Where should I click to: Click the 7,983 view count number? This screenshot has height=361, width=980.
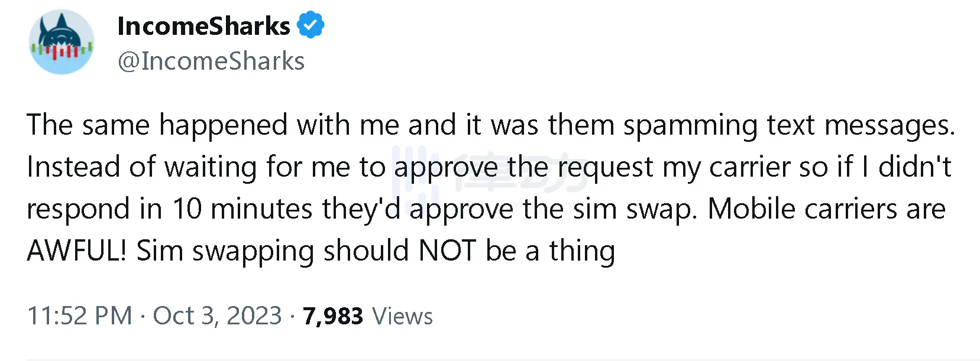[332, 316]
